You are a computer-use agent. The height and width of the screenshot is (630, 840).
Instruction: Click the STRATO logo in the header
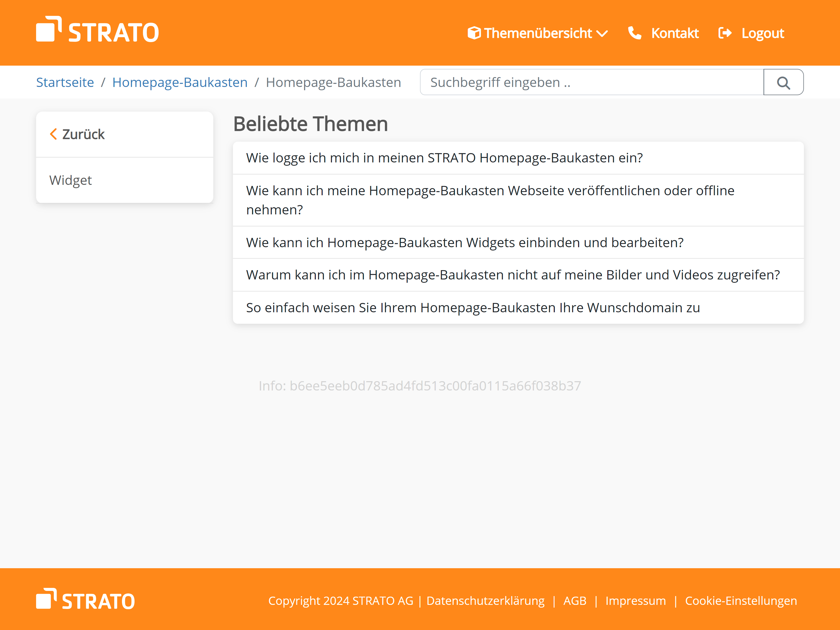pos(97,29)
